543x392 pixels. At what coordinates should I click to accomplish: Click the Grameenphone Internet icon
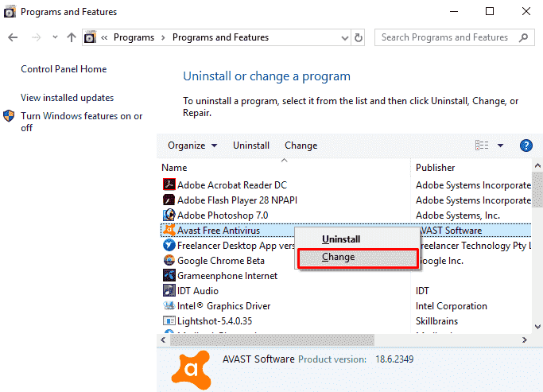169,275
